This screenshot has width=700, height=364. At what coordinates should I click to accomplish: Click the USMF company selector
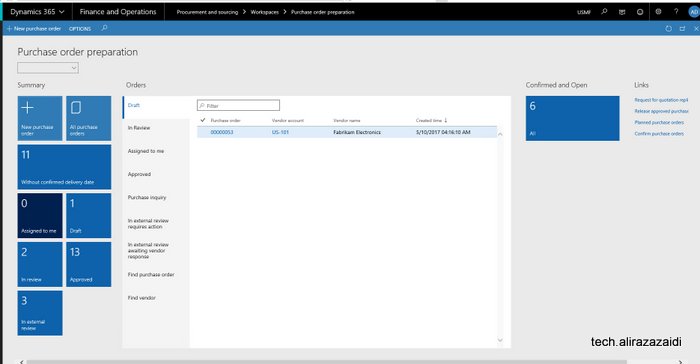[x=584, y=12]
